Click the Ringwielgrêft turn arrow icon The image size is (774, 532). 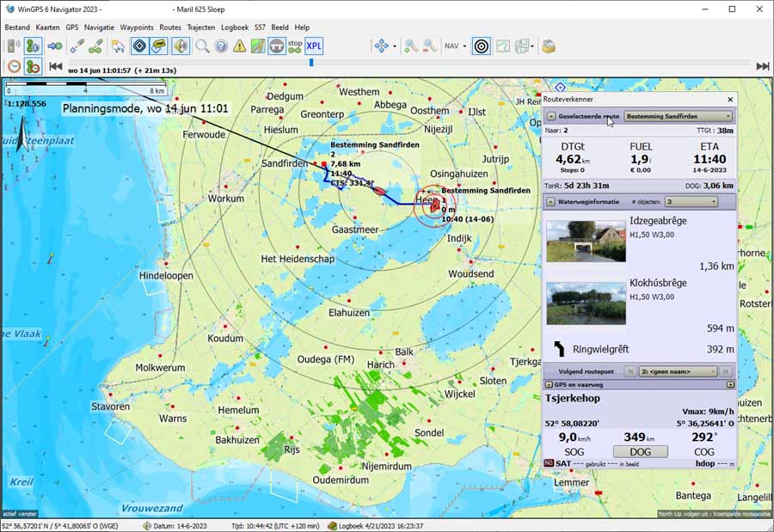559,349
